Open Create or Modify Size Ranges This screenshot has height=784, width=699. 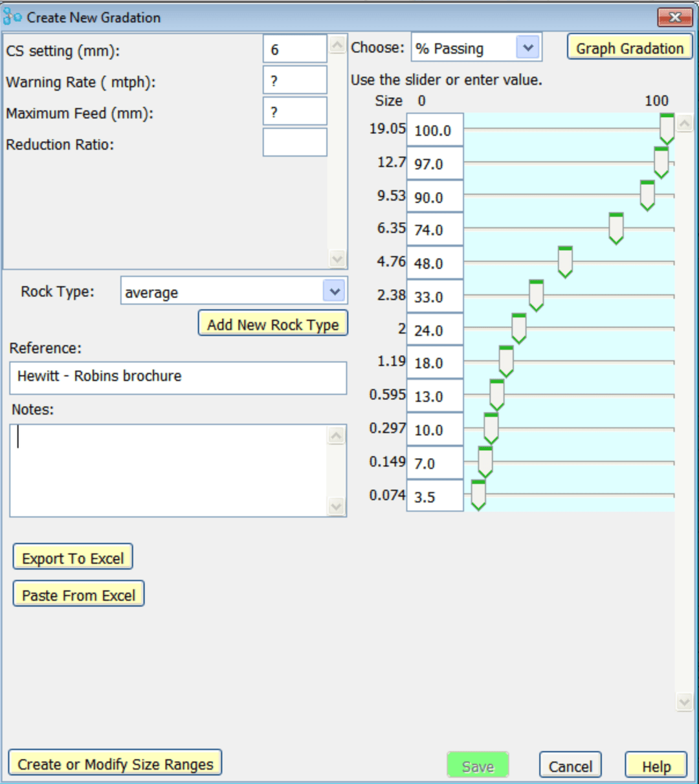(x=115, y=763)
